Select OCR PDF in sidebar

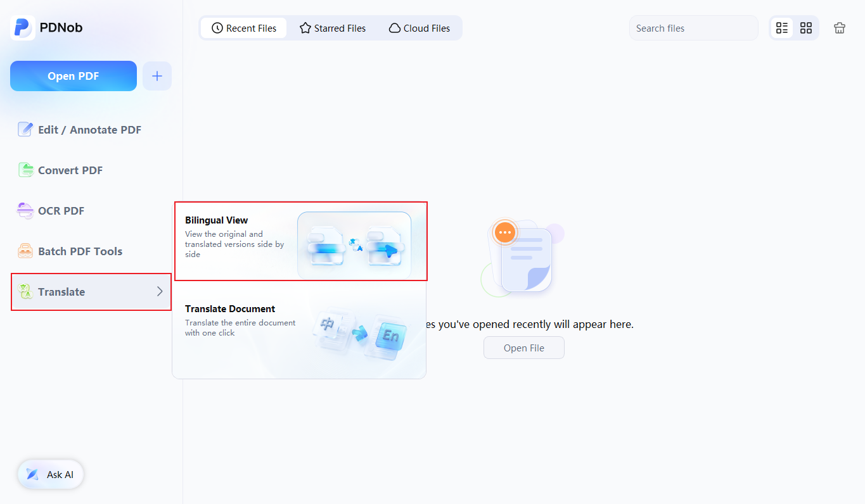[x=91, y=211]
